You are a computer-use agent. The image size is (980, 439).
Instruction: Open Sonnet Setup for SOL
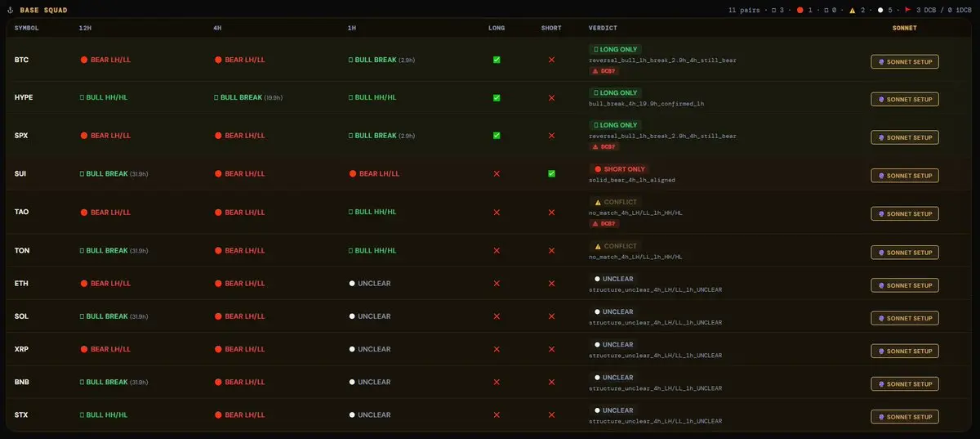(x=905, y=318)
